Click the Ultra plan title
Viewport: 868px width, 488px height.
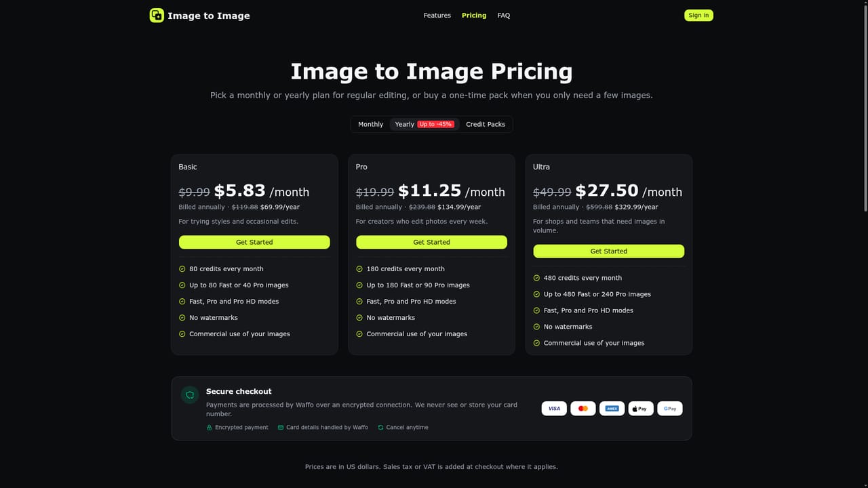pos(541,167)
